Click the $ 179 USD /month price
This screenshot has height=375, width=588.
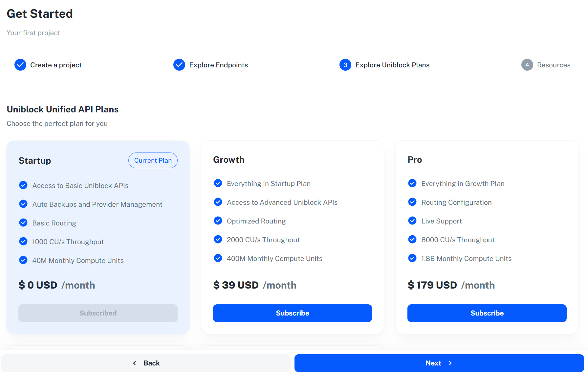tap(451, 285)
